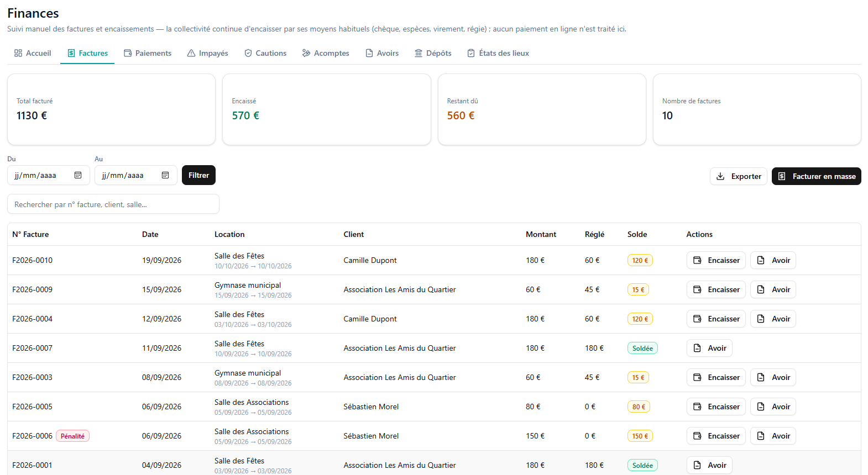
Task: Click the N° Facture column header
Action: [30, 234]
